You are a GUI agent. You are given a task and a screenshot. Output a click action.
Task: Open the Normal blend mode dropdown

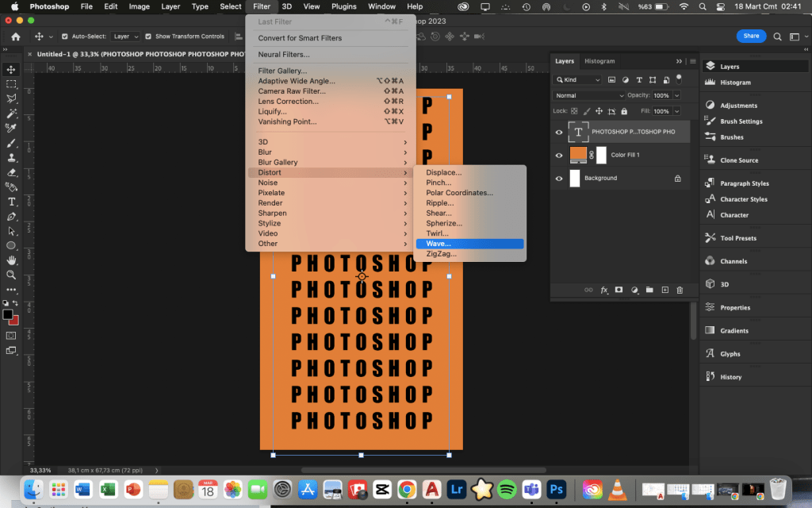(588, 95)
